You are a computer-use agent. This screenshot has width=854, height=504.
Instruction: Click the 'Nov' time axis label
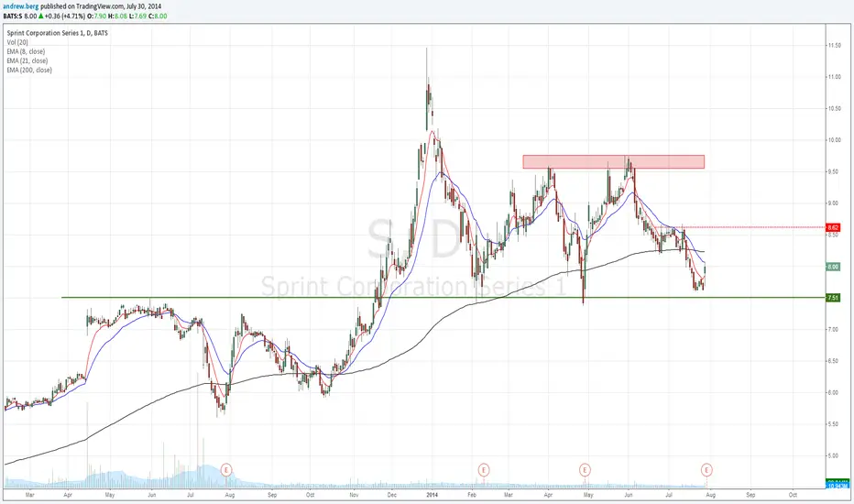(354, 495)
